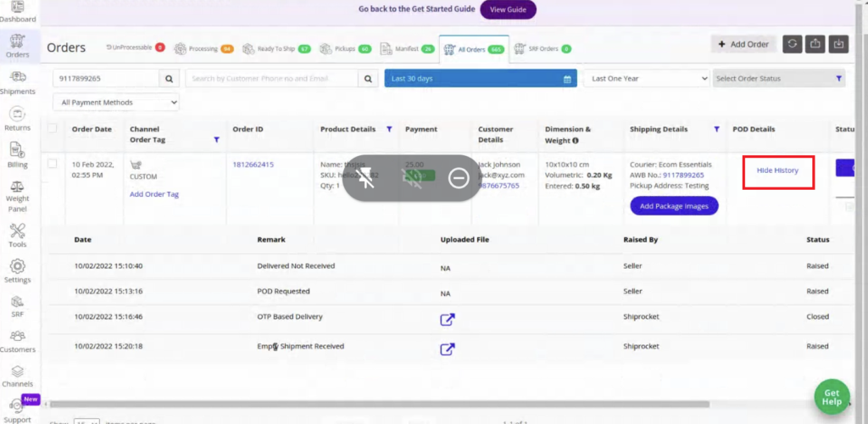Tick the select-all checkbox in table header
Screen dimensions: 868x424
(x=52, y=128)
